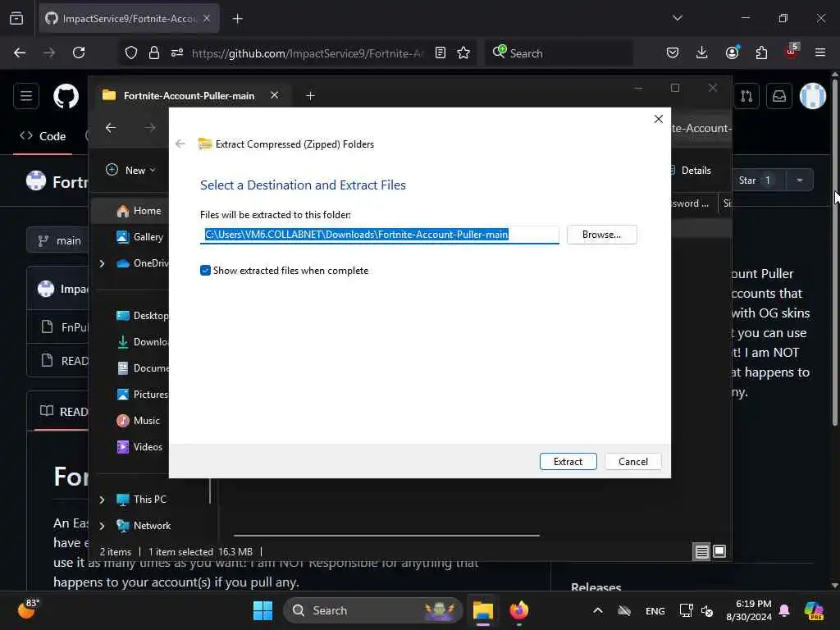The height and width of the screenshot is (630, 840).
Task: Open Windows Start menu
Action: [x=262, y=610]
